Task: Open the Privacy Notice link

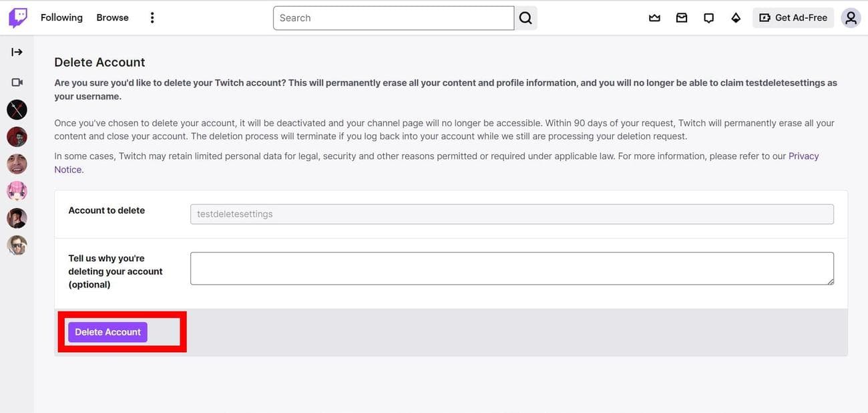Action: pos(803,156)
